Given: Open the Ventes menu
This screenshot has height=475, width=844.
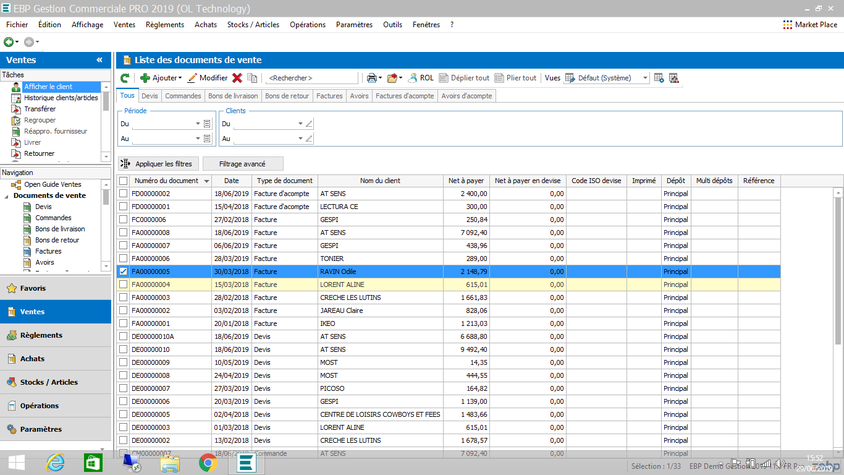Looking at the screenshot, I should point(124,25).
